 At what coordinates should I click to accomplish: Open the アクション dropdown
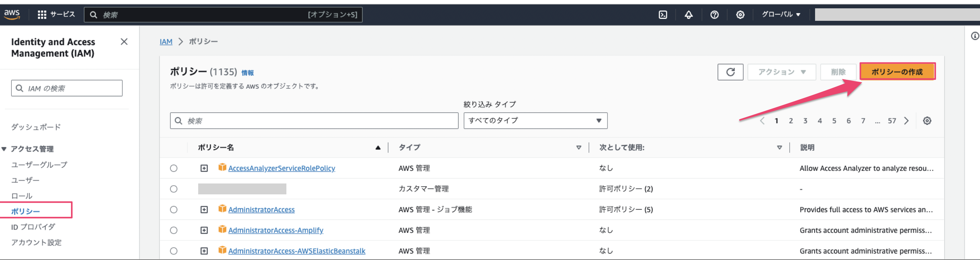(782, 72)
